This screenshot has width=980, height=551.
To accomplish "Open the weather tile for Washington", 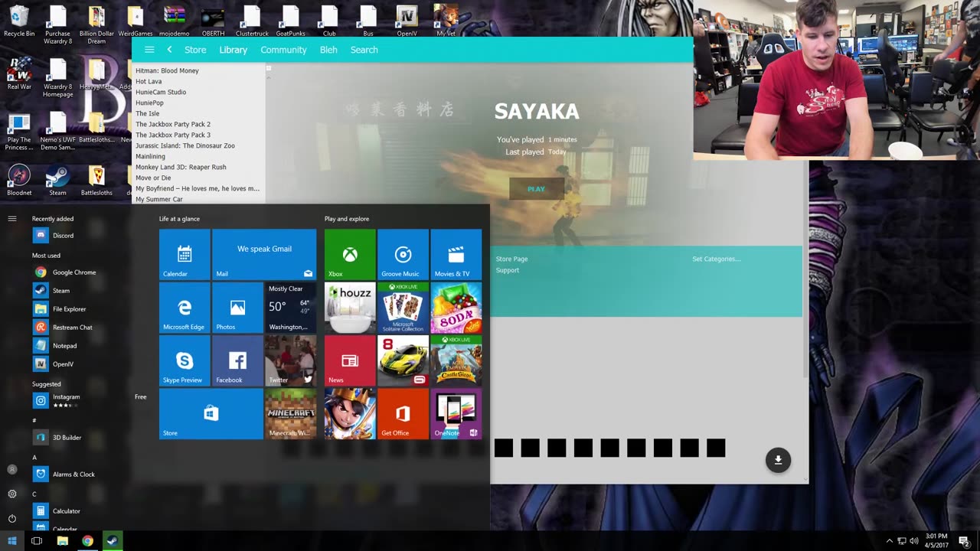I will (290, 308).
